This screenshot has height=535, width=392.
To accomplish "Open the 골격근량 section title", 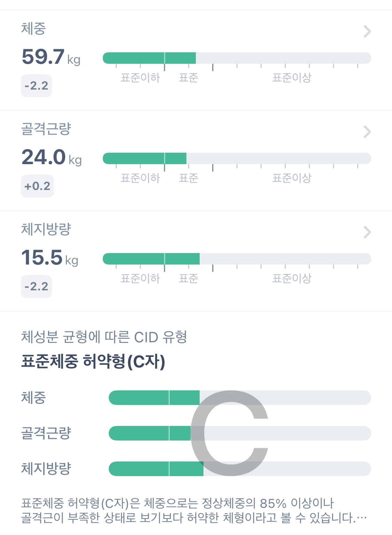I will (x=46, y=129).
